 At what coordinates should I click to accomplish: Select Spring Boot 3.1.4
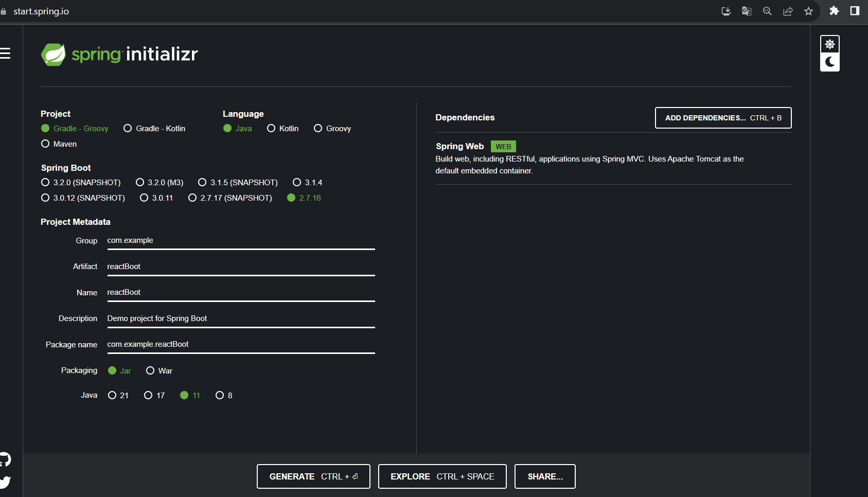307,183
